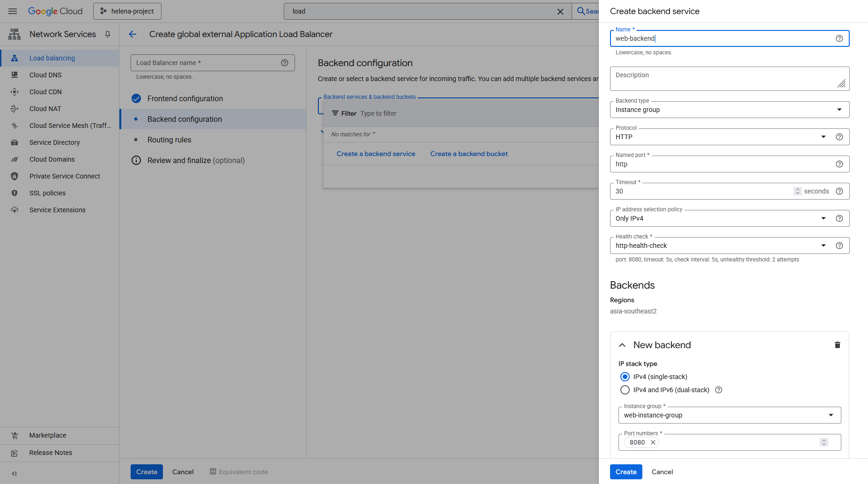This screenshot has width=868, height=484.
Task: Open the hamburger navigation menu
Action: 13,11
